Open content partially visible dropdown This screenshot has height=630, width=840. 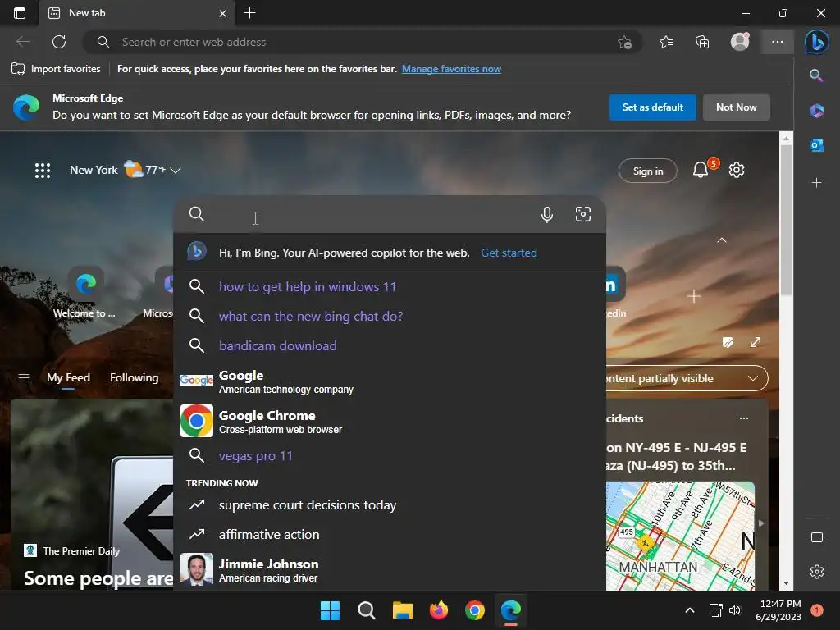[687, 378]
